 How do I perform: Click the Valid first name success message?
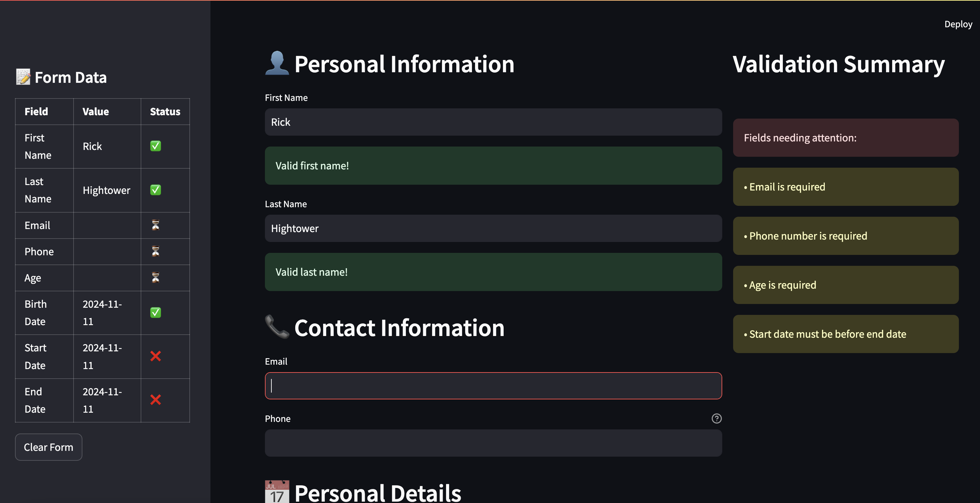click(x=493, y=166)
